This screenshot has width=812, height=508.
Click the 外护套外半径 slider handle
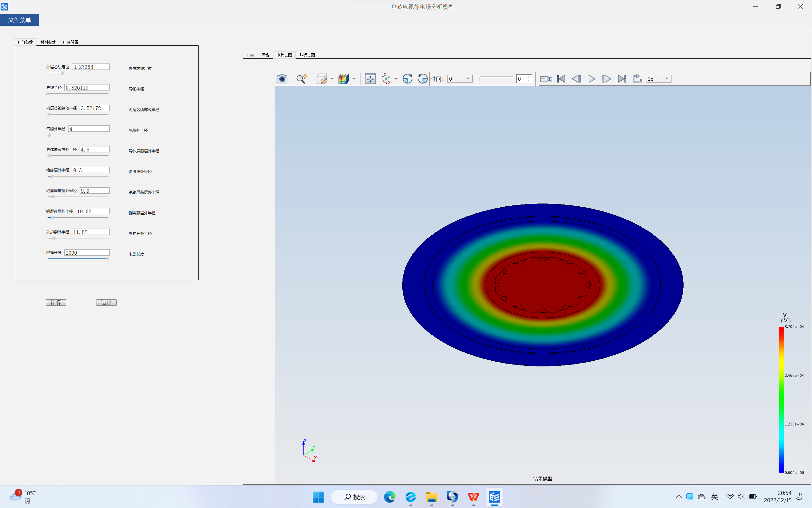click(54, 238)
